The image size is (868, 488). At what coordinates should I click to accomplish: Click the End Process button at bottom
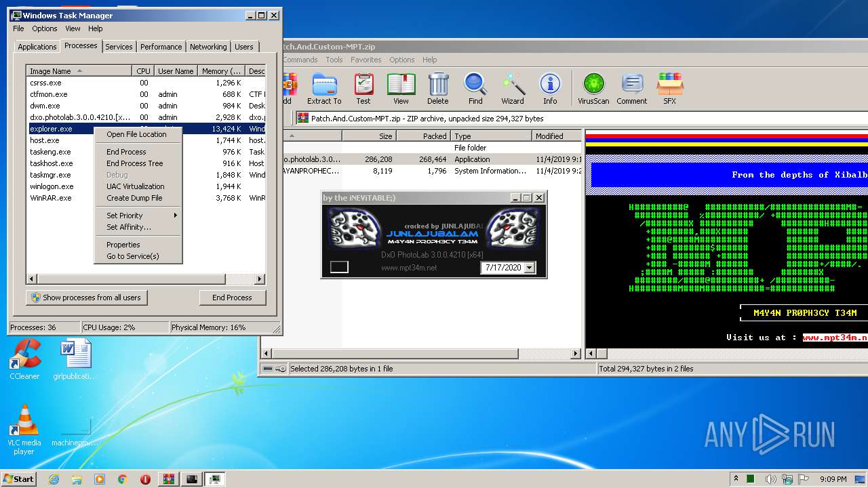point(232,298)
